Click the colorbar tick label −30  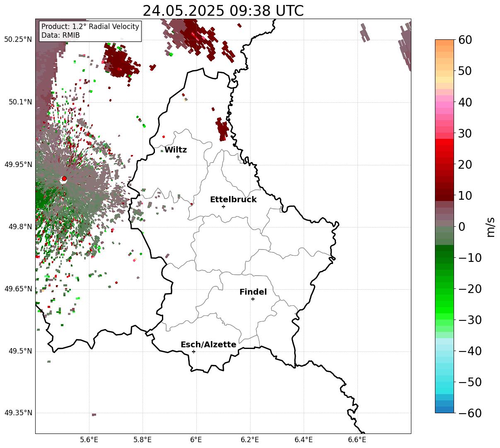[470, 320]
